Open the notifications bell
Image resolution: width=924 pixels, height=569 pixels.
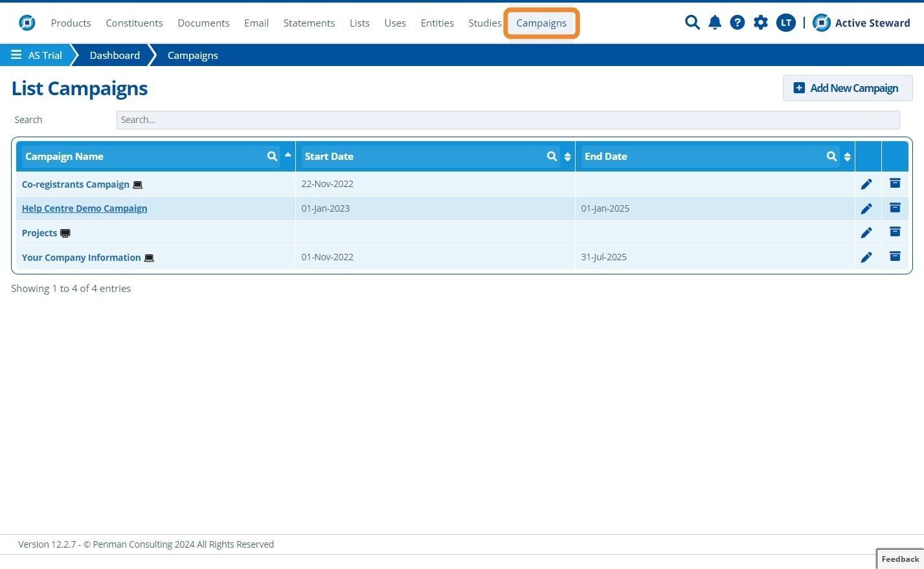[x=715, y=23]
